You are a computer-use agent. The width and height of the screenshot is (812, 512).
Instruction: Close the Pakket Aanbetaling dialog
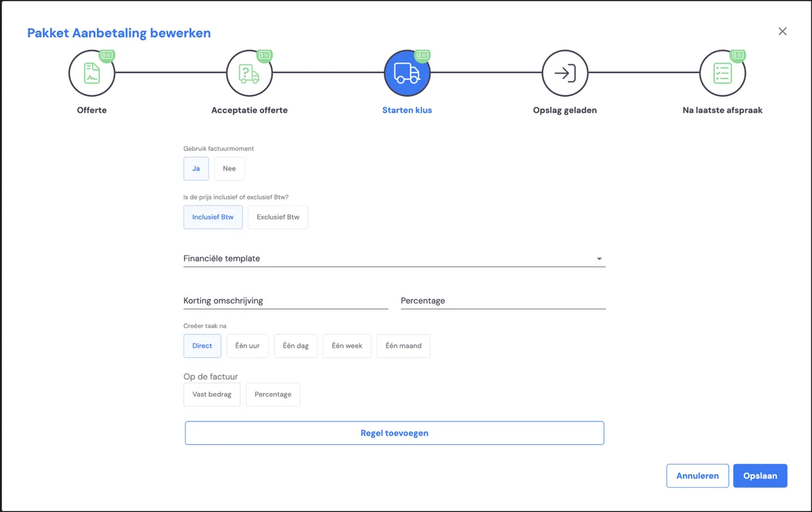pos(782,31)
